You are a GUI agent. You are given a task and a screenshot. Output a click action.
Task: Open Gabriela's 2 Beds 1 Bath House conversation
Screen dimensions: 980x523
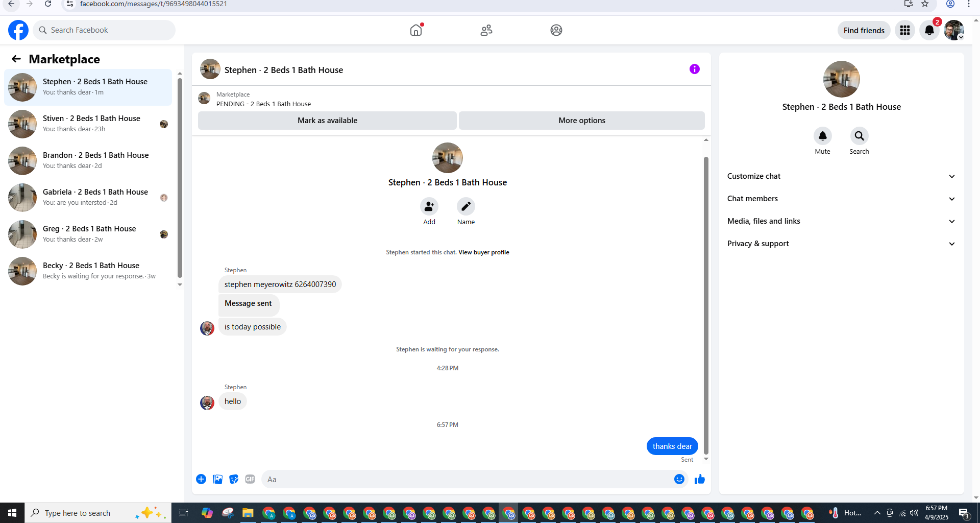[x=88, y=198]
